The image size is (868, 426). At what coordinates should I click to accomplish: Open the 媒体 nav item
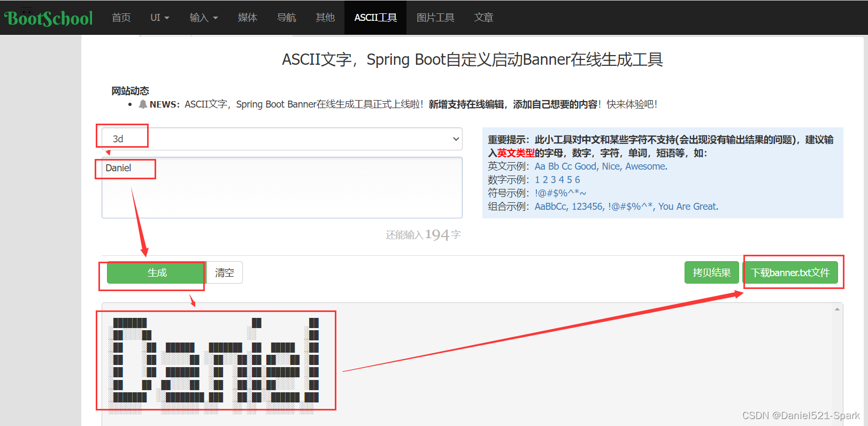point(248,18)
